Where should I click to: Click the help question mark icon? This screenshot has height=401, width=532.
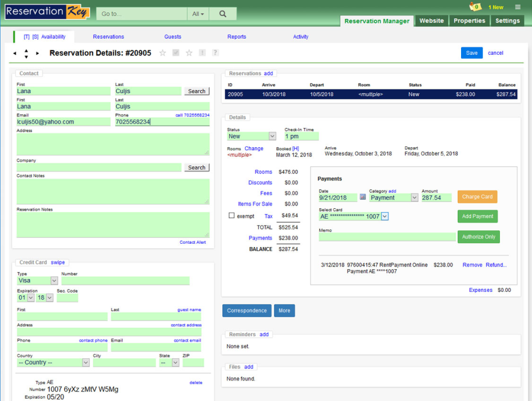[215, 53]
